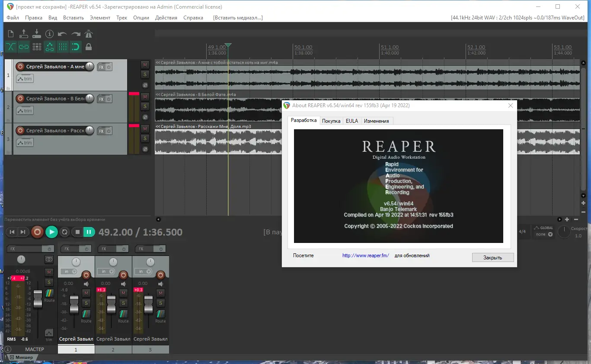Click the 4/4 time signature field

(522, 232)
